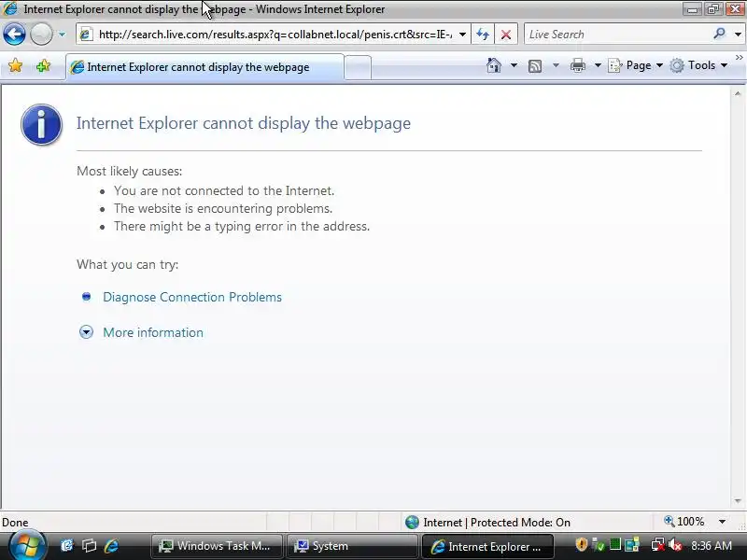Open the Home button dropdown arrow

click(514, 65)
